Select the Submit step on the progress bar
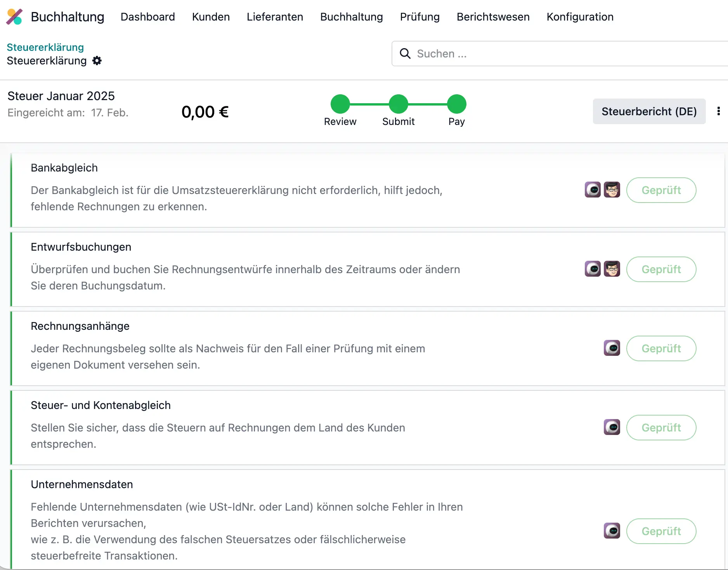 point(398,103)
